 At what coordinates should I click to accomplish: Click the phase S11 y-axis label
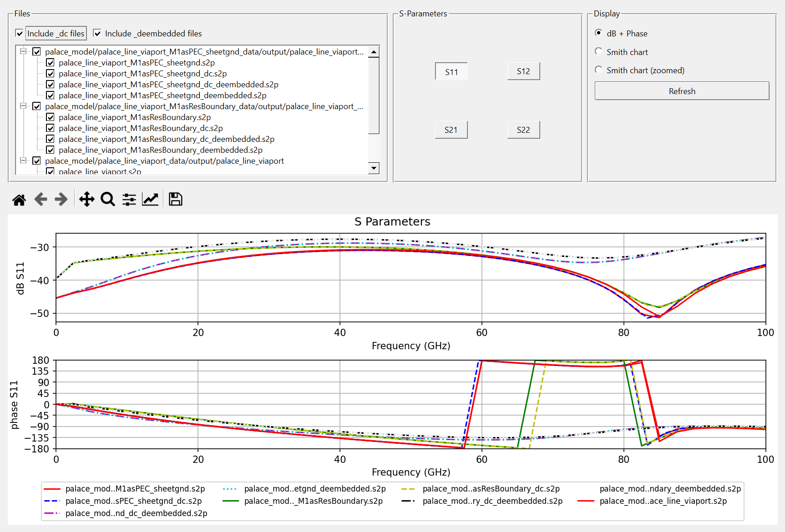point(14,405)
